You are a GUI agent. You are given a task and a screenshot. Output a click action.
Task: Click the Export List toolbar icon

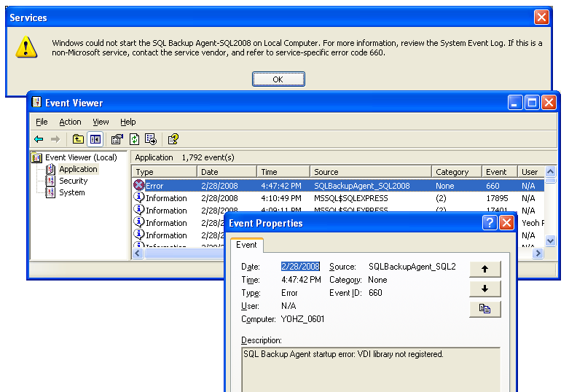pyautogui.click(x=151, y=139)
